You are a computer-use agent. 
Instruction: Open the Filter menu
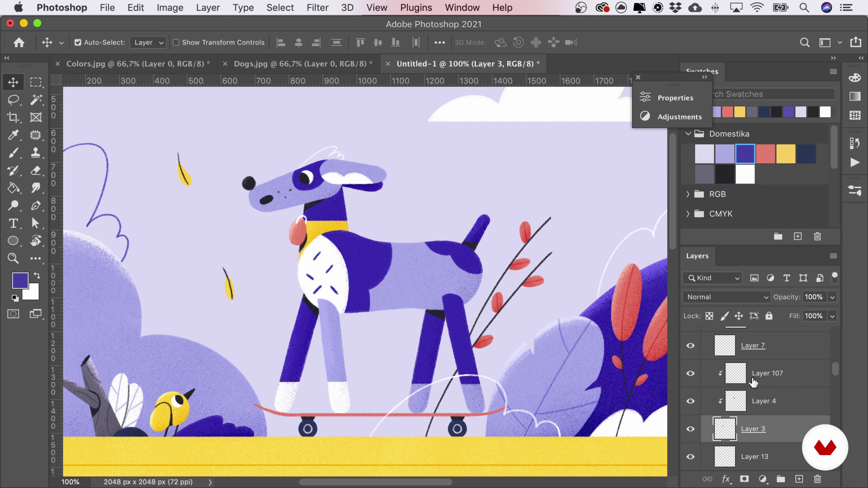coord(317,7)
